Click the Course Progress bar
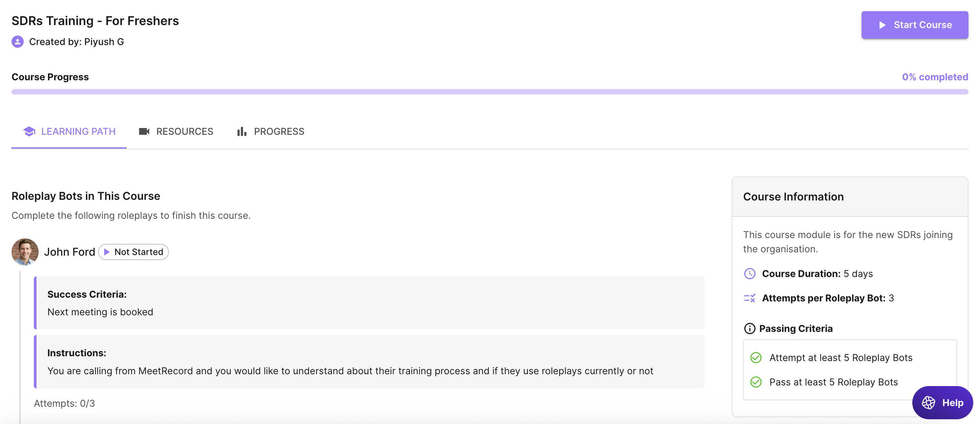This screenshot has width=980, height=424. [x=490, y=92]
